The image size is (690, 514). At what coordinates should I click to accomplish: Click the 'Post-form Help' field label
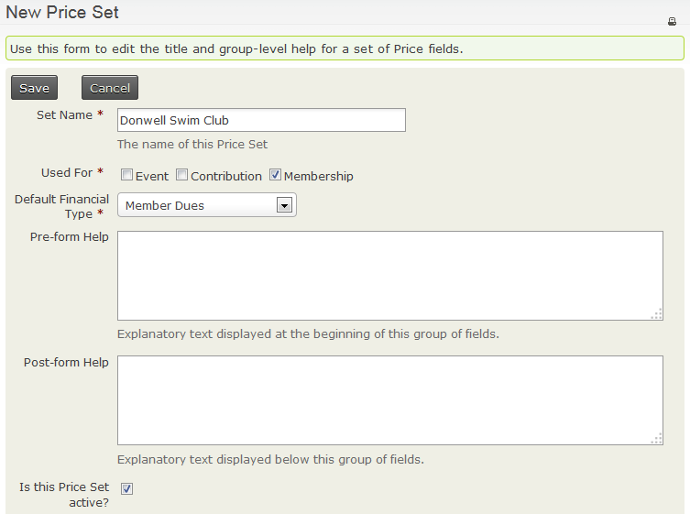pyautogui.click(x=66, y=362)
